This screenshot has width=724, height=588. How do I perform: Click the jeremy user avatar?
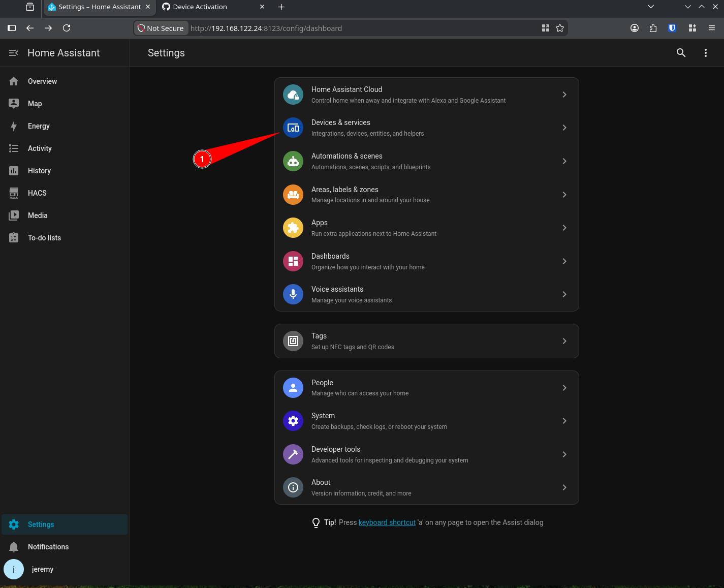[x=14, y=569]
